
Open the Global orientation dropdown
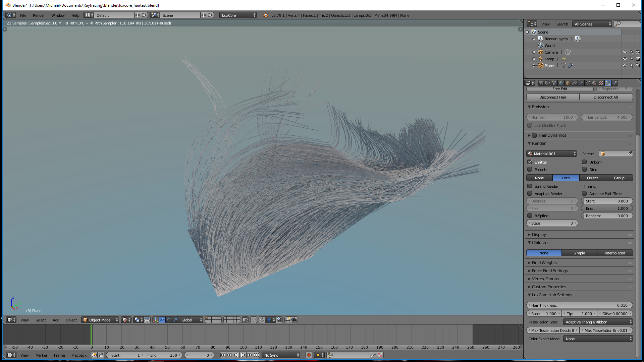pyautogui.click(x=191, y=320)
